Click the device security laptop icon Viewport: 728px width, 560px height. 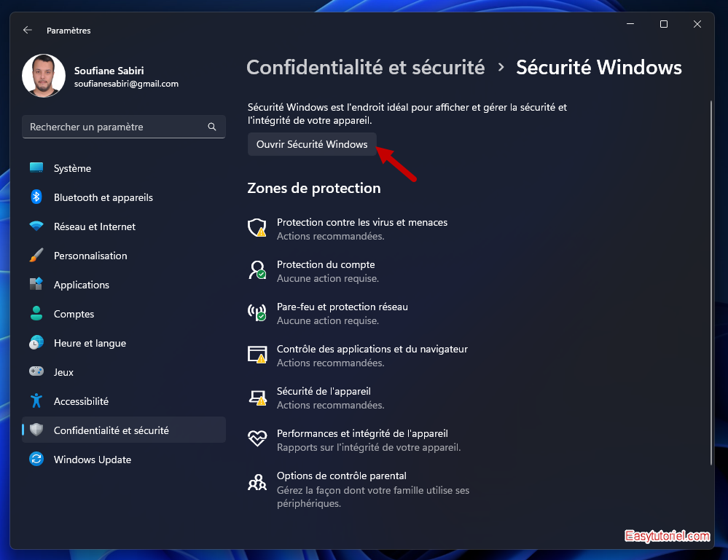pos(257,398)
